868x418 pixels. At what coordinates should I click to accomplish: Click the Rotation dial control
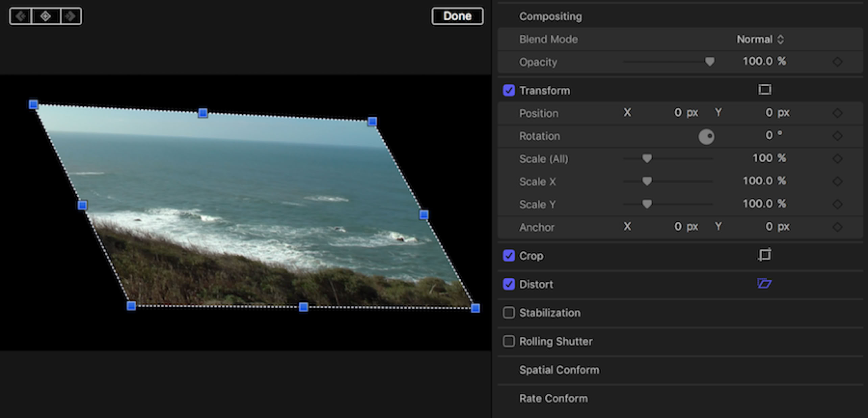pos(706,137)
